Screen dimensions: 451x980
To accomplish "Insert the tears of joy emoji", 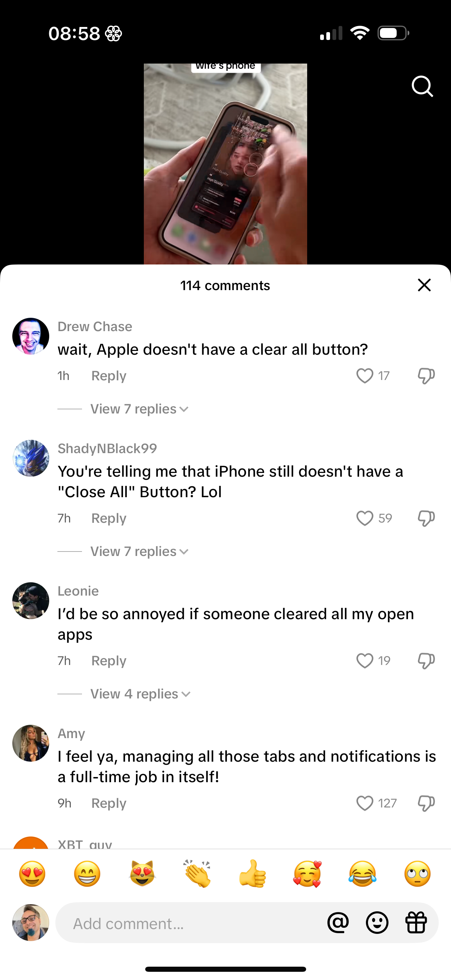I will click(363, 874).
